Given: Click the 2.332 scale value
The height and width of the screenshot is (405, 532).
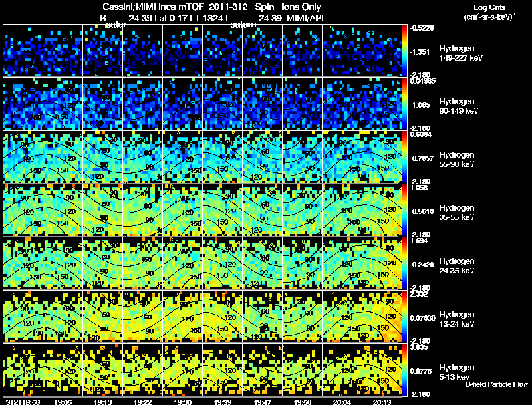Looking at the screenshot, I should click(x=420, y=294).
